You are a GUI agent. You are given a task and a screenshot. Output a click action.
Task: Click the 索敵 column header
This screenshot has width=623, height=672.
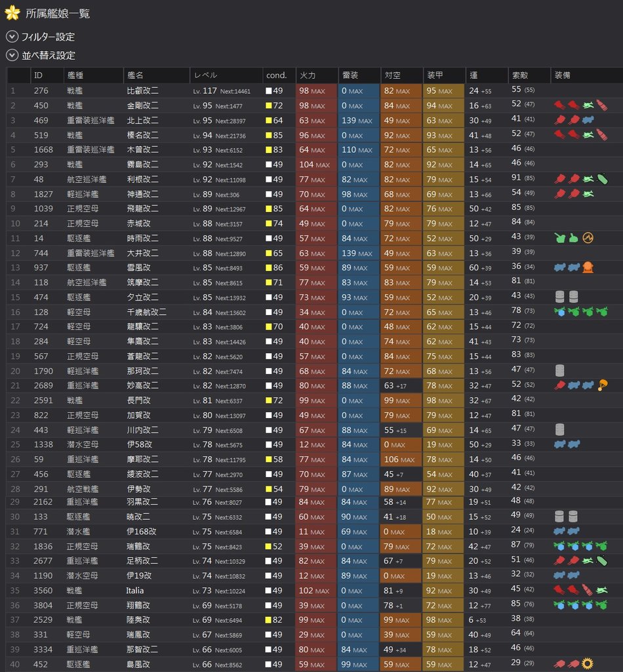[529, 75]
